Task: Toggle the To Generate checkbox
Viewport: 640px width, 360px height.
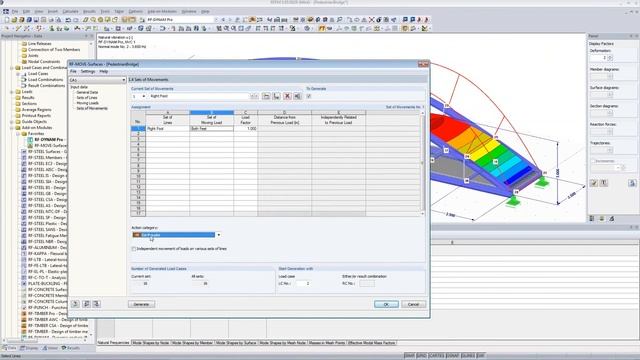Action: coord(309,96)
